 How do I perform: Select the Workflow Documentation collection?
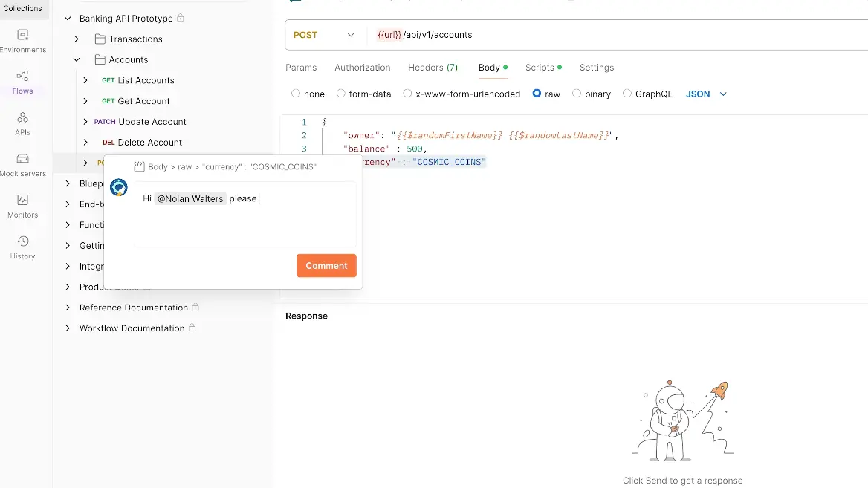click(x=132, y=328)
